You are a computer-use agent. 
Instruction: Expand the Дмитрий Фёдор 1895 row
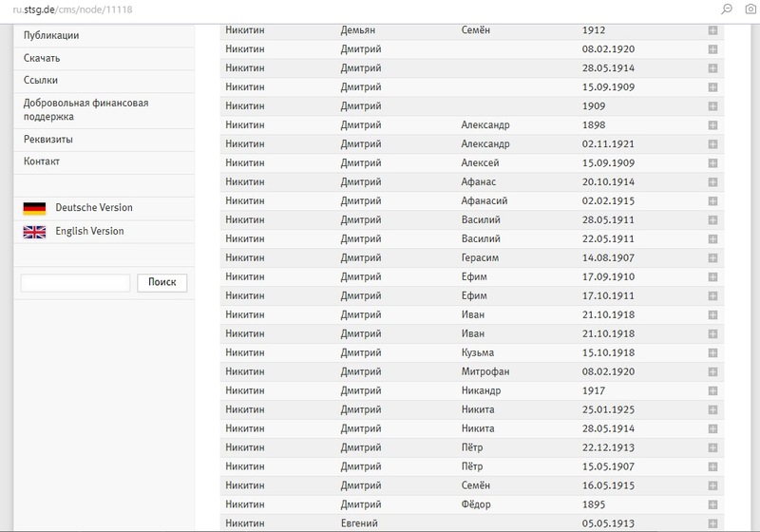tap(712, 504)
